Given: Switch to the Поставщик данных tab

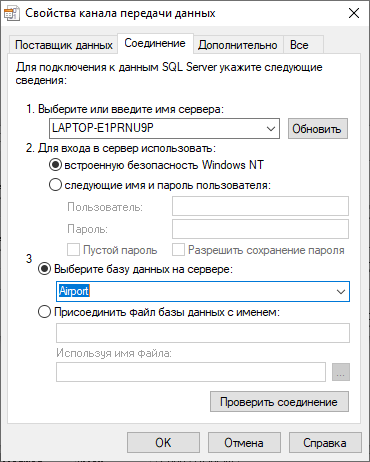Looking at the screenshot, I should 64,45.
